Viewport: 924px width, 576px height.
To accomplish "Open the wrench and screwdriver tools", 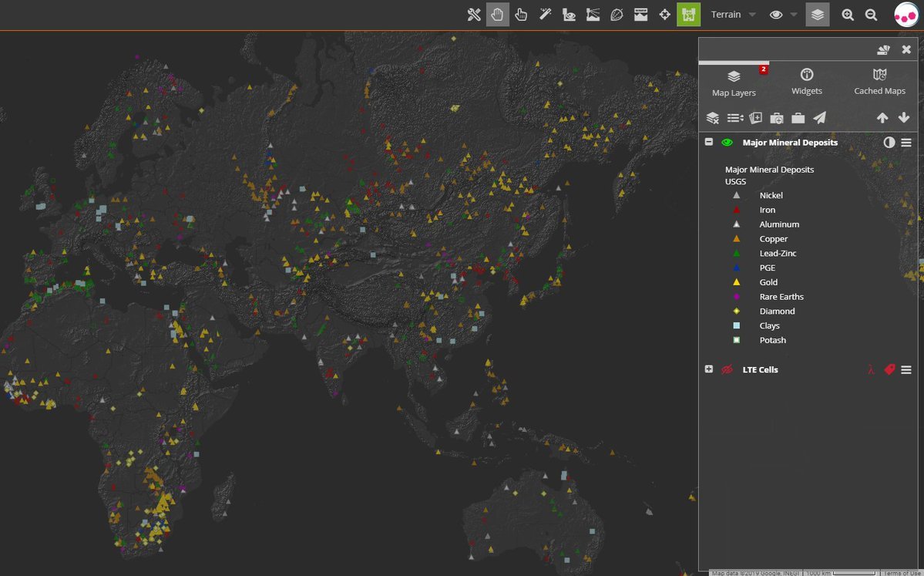I will click(x=474, y=15).
